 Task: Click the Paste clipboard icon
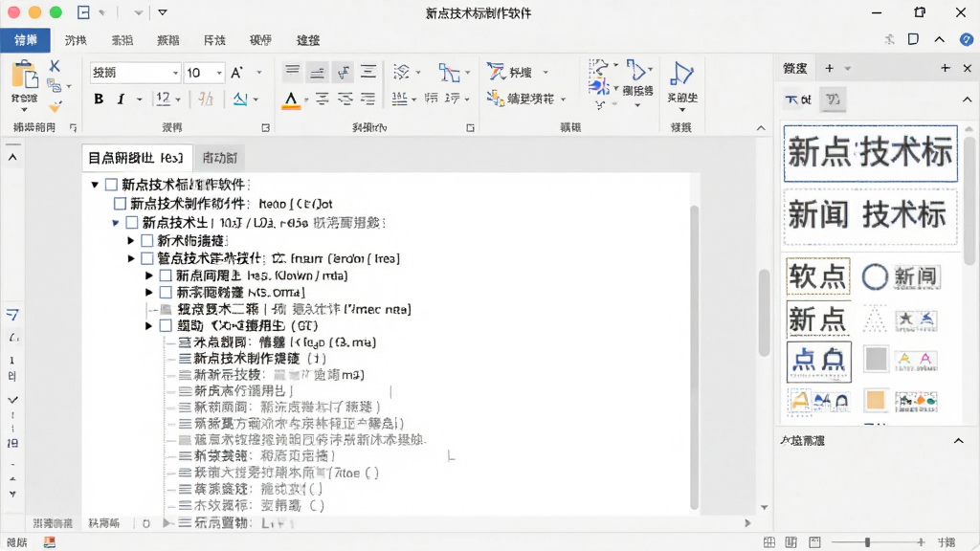(24, 75)
